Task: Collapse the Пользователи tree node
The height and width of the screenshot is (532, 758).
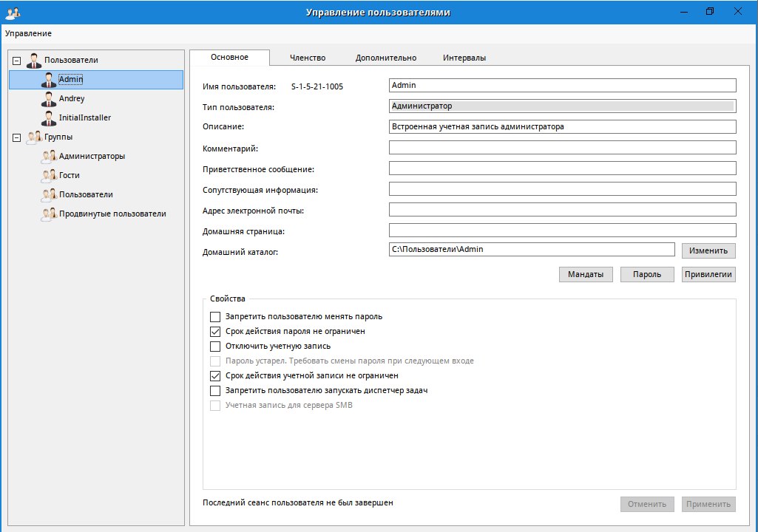Action: (x=16, y=61)
